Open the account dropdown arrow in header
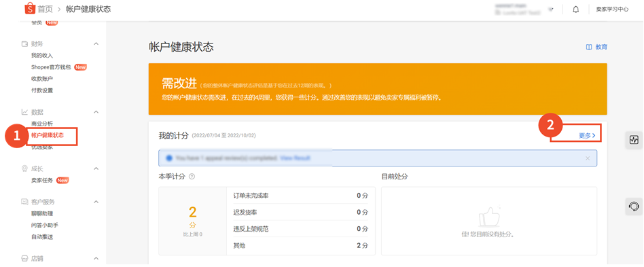 coord(551,10)
